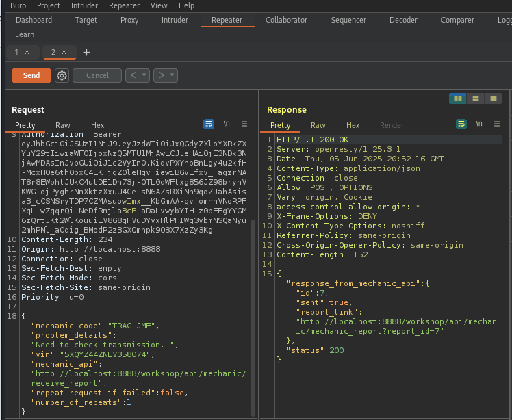The width and height of the screenshot is (512, 420).
Task: Show response in Raw view
Action: pos(318,125)
